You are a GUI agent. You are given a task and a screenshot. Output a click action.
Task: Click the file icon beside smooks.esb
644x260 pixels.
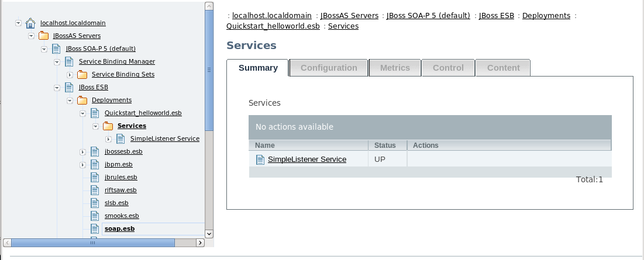point(95,216)
